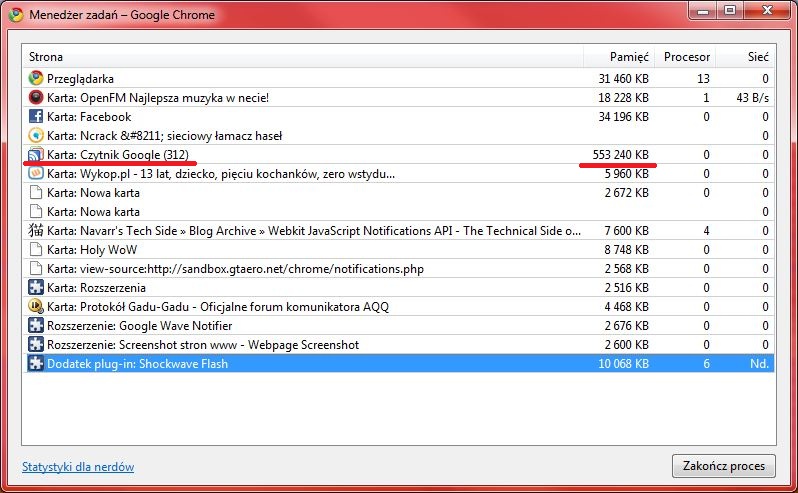Sort by the Sieć column header
The height and width of the screenshot is (493, 798).
pyautogui.click(x=757, y=57)
